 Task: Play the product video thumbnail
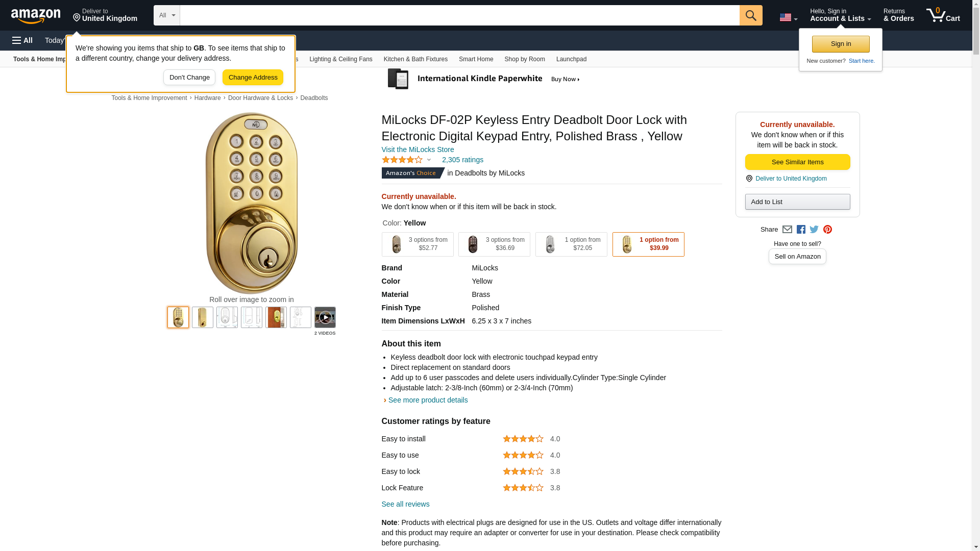325,317
